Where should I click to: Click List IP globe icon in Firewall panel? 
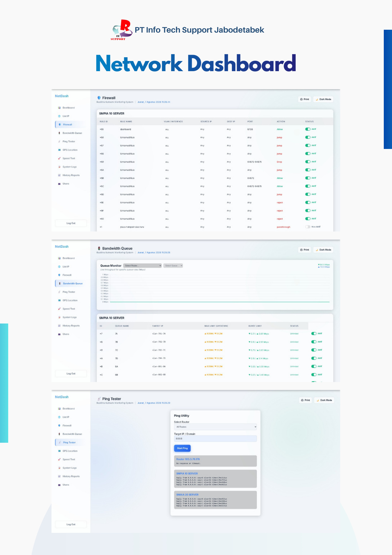point(59,116)
